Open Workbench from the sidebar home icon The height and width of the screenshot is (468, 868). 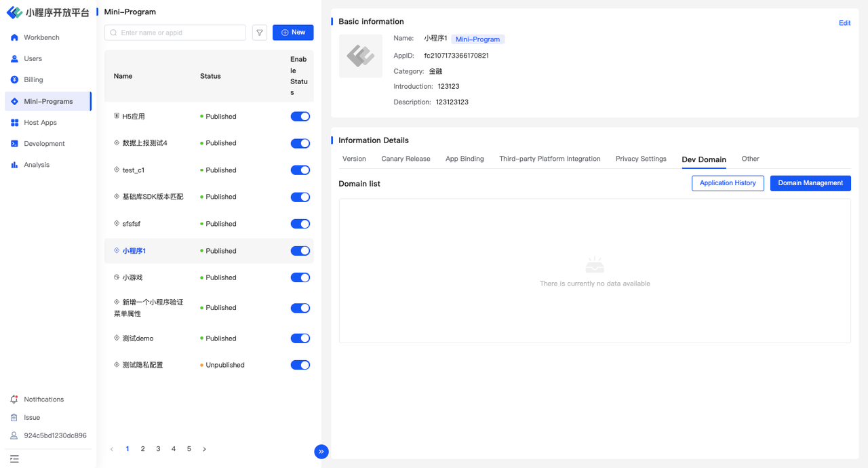tap(14, 37)
